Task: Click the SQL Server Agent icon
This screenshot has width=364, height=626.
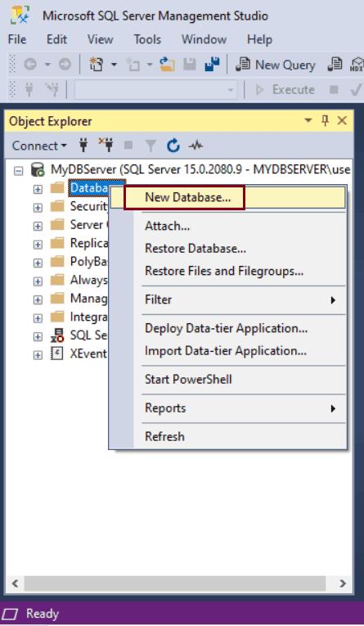Action: [x=57, y=336]
